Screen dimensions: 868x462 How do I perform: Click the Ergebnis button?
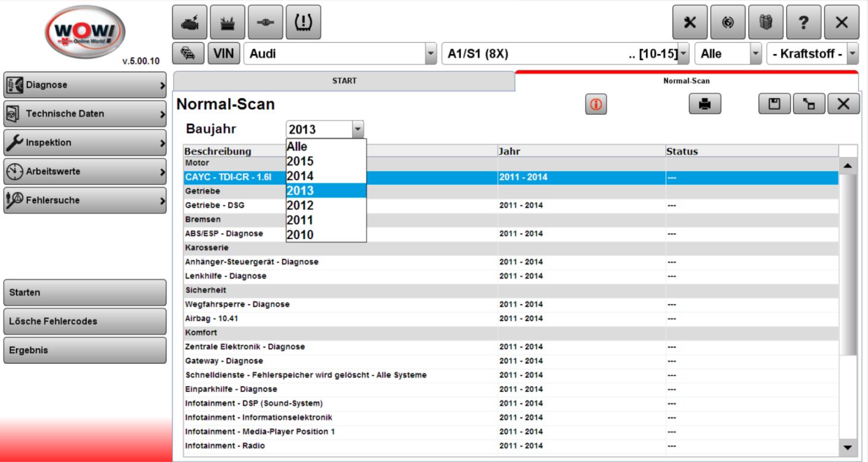(x=85, y=350)
